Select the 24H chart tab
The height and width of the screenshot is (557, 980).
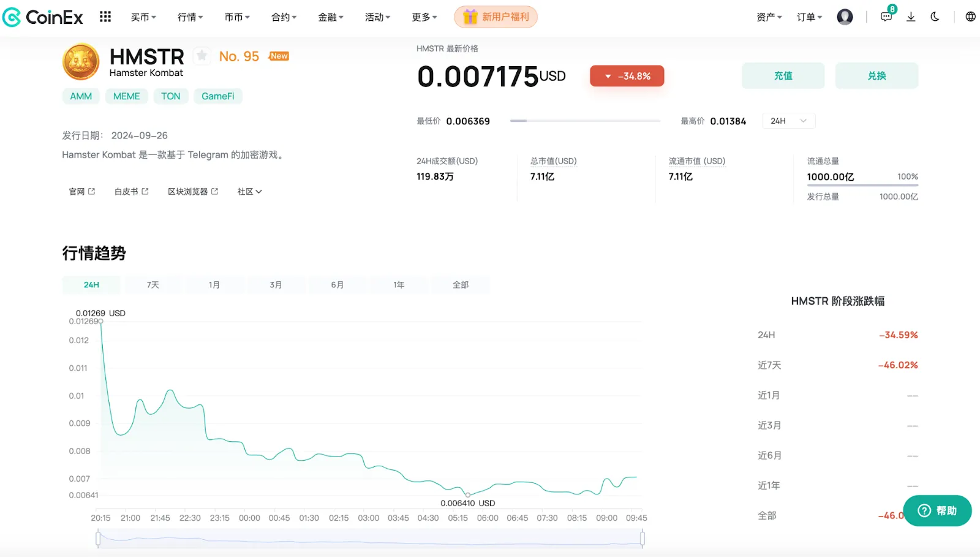click(91, 285)
